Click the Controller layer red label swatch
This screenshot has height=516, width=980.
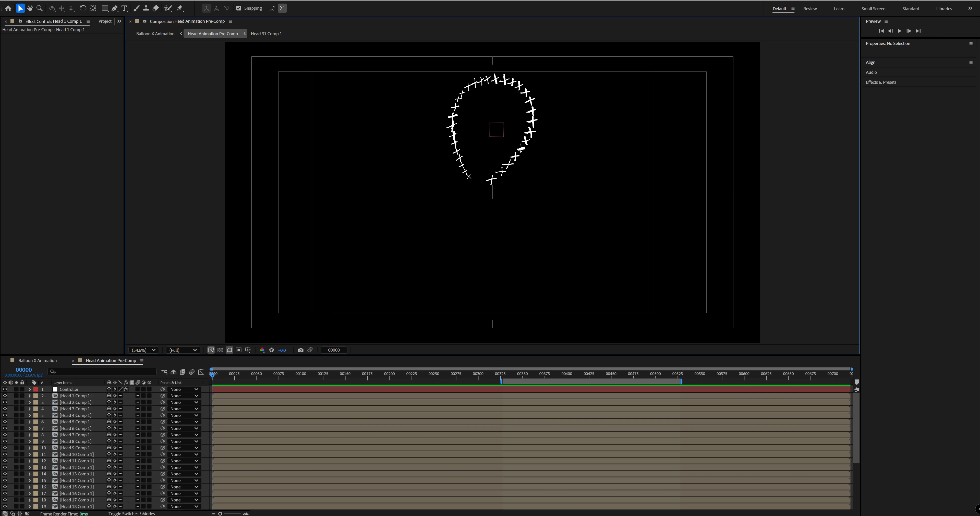click(36, 389)
